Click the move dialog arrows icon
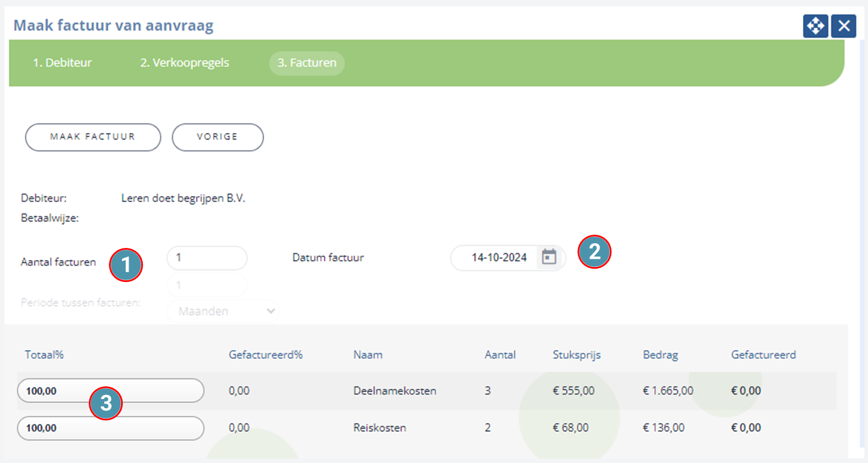This screenshot has width=868, height=463. point(816,27)
